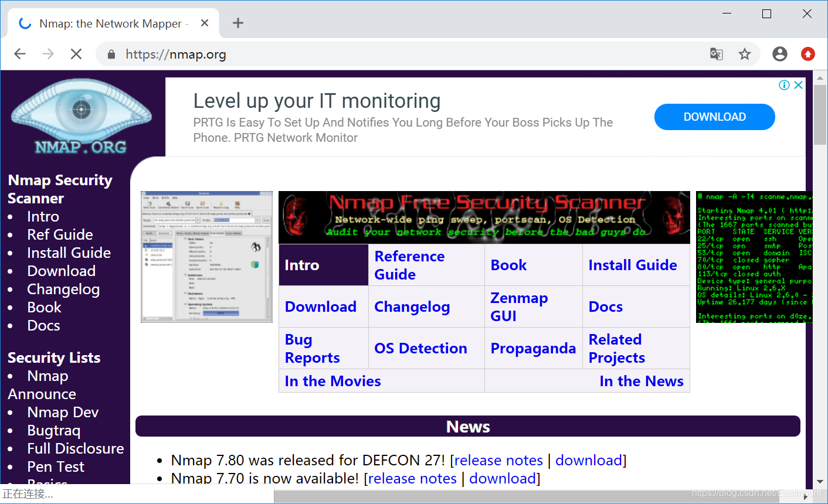Open Book in the sidebar
Image resolution: width=828 pixels, height=504 pixels.
click(x=44, y=307)
